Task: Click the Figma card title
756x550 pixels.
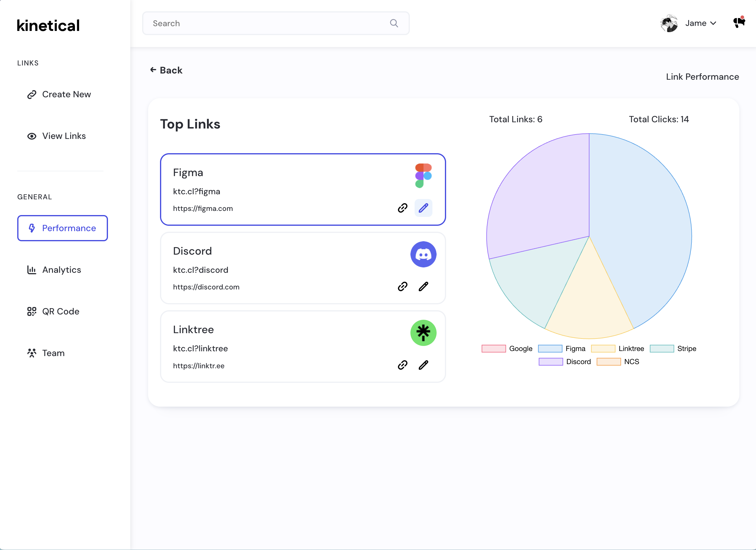Action: (x=188, y=173)
